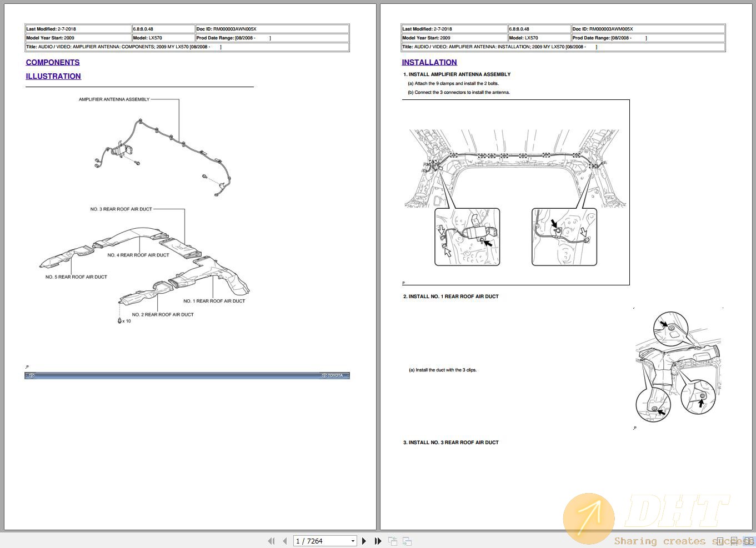
Task: Switch to continuous scrolling page layout
Action: [x=734, y=541]
